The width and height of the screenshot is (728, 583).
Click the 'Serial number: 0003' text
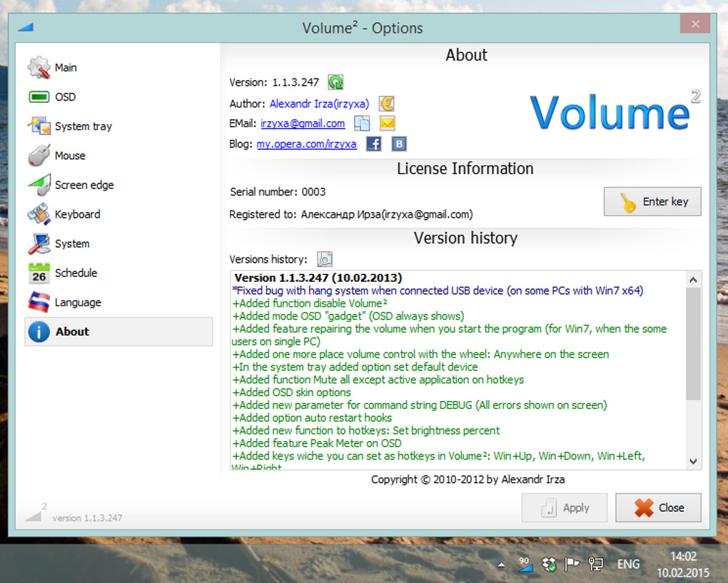tap(278, 192)
